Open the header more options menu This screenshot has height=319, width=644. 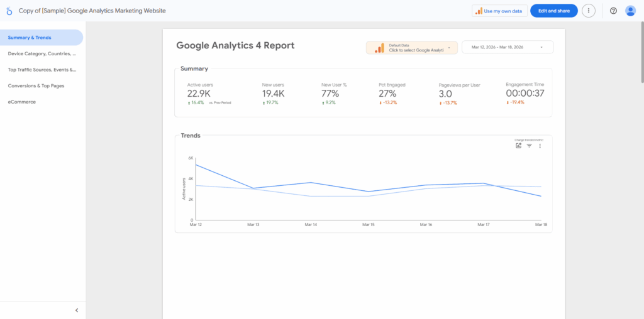pos(589,11)
